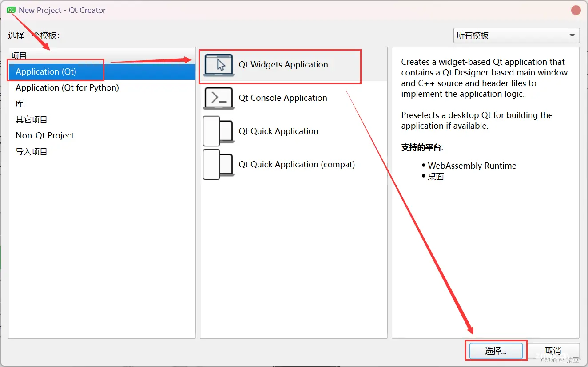Choose Qt Quick Application (compat) label
The height and width of the screenshot is (367, 588).
(x=297, y=165)
